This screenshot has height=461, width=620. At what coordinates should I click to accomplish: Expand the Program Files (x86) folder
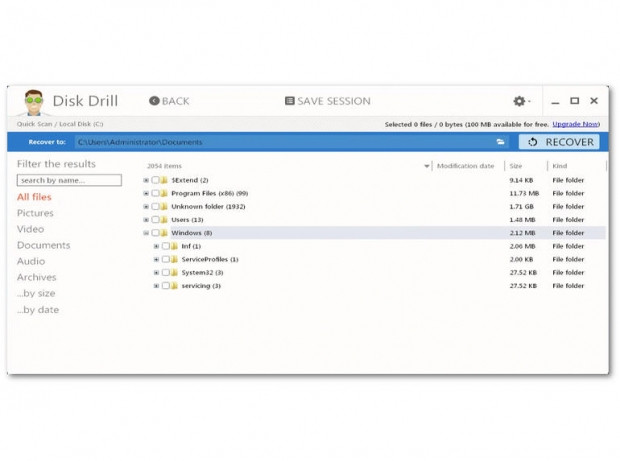point(146,193)
